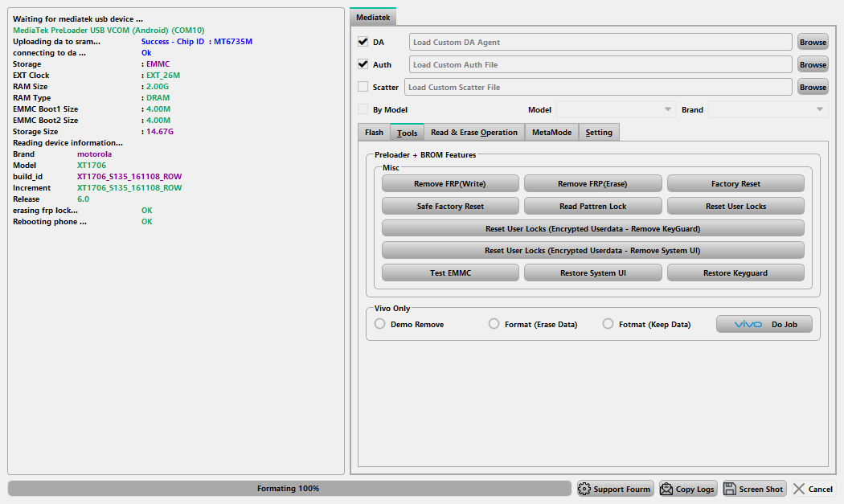The width and height of the screenshot is (844, 504).
Task: Click the Release 6.0 value
Action: click(x=83, y=199)
